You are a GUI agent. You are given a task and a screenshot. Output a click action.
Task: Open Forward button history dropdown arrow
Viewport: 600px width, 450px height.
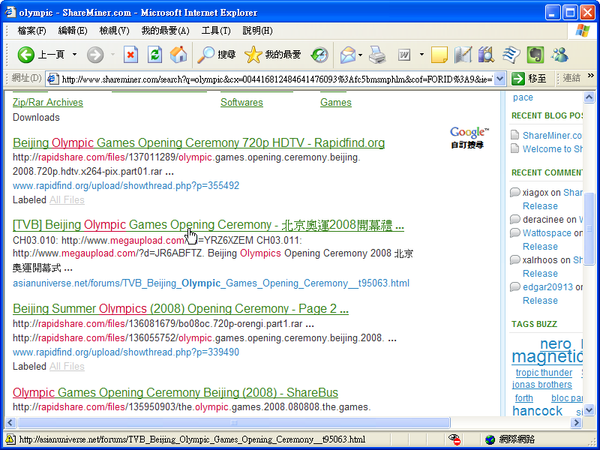[112, 55]
